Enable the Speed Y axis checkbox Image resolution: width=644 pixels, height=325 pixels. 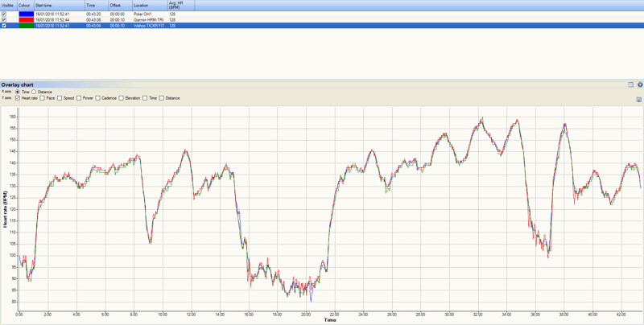coord(60,98)
